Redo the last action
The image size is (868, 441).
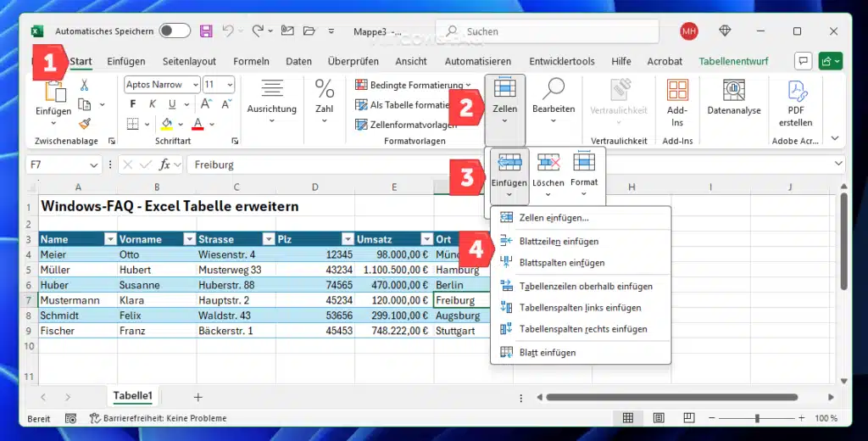point(258,31)
